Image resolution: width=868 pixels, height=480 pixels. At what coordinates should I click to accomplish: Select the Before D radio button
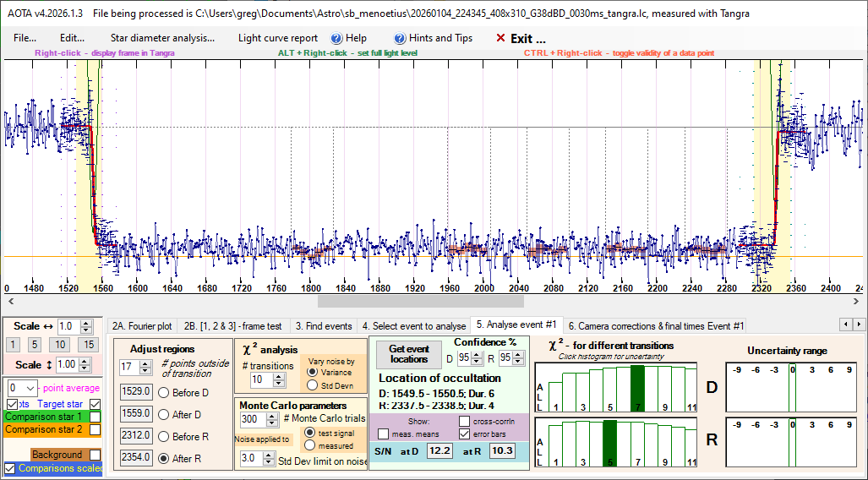point(163,392)
